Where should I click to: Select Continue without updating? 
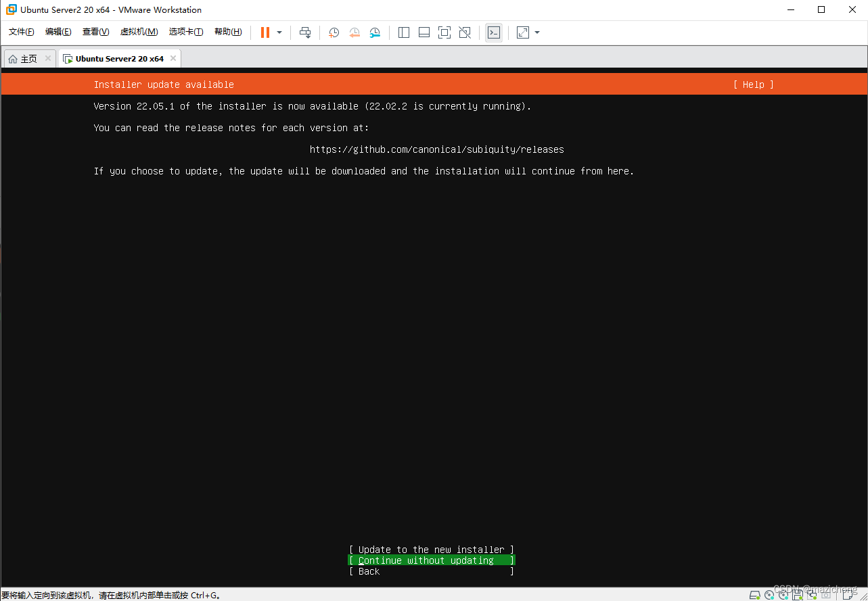432,560
